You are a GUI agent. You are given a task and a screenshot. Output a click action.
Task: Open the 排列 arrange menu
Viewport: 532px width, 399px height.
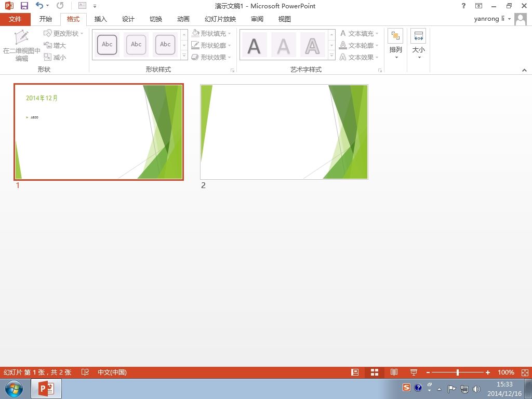click(395, 45)
